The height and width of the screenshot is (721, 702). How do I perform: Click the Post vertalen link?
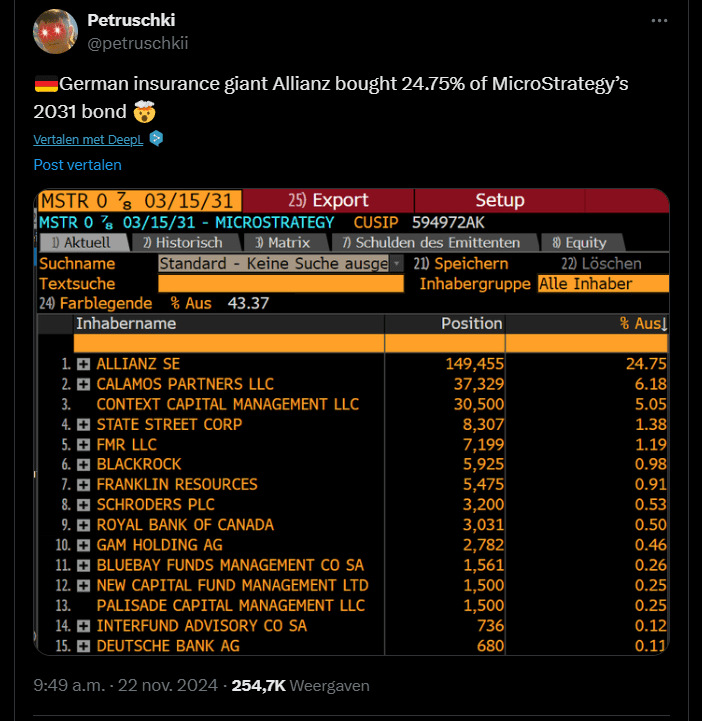coord(77,165)
